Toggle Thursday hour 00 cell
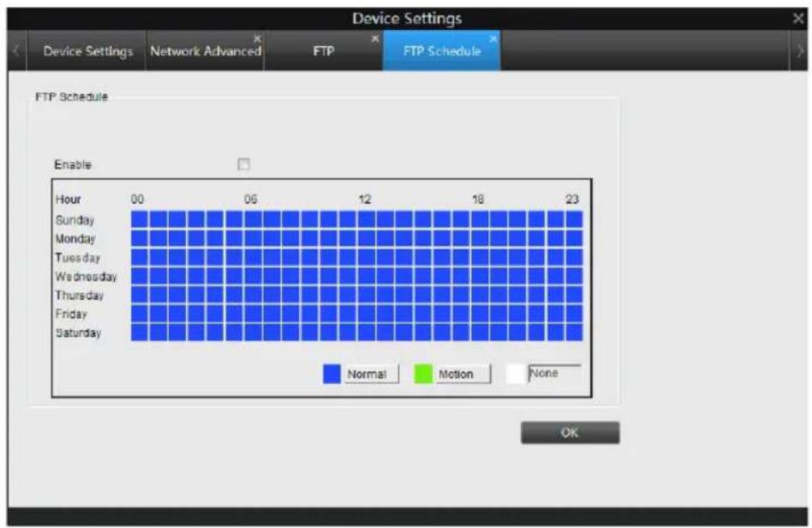 pyautogui.click(x=140, y=294)
